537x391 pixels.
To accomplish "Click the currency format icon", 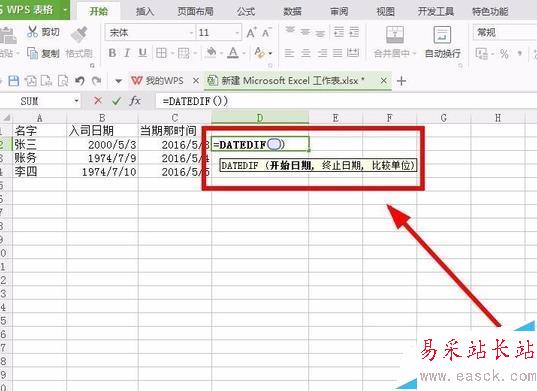I will tap(482, 53).
